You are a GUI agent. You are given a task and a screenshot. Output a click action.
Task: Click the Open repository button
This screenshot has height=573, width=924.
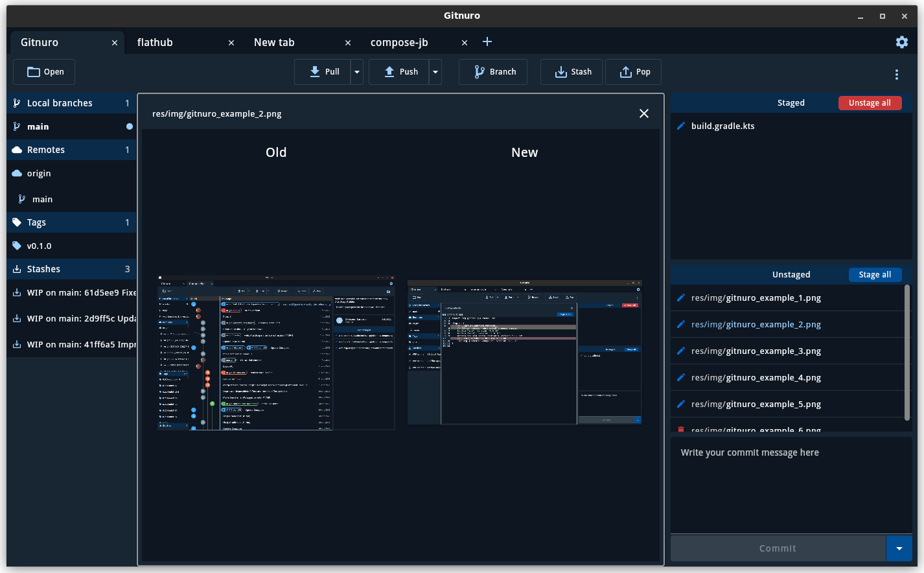[44, 72]
